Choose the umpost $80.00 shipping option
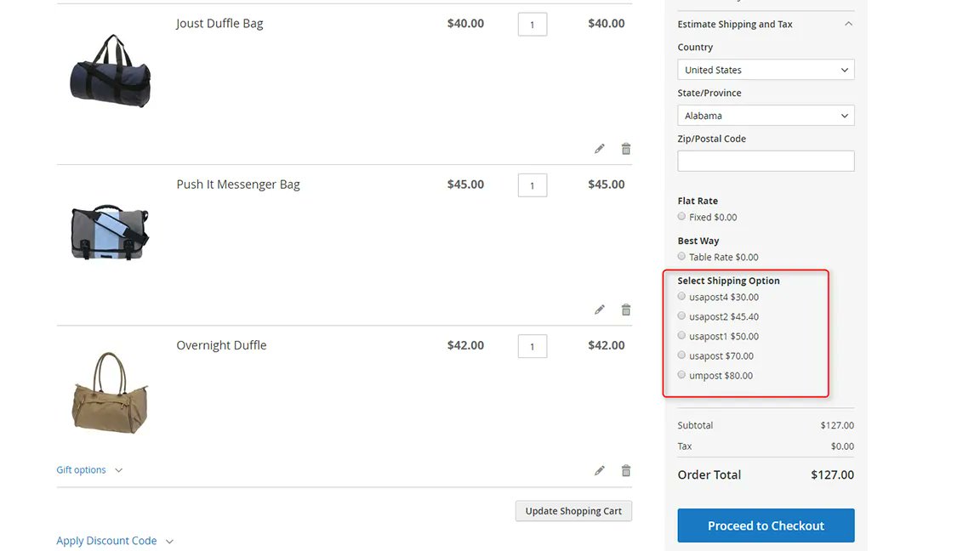This screenshot has width=980, height=551. pos(681,374)
